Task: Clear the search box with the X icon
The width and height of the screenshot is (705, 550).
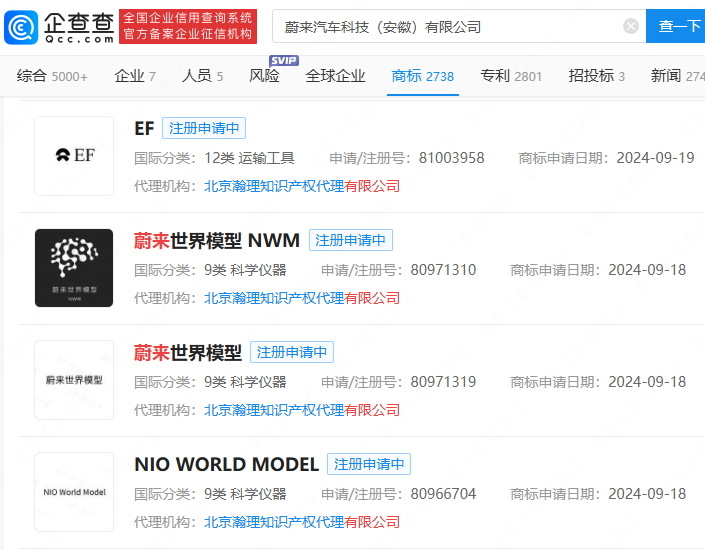Action: [x=631, y=26]
